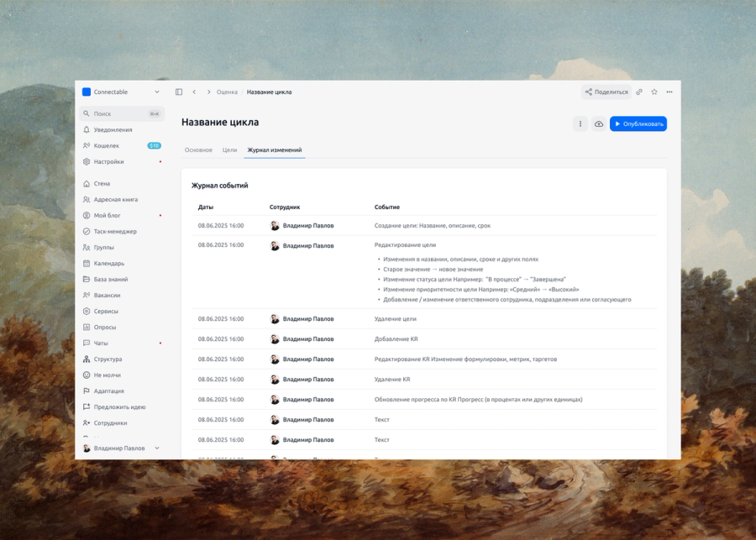Open the Оценка breadcrumb link
The height and width of the screenshot is (540, 756).
point(227,92)
